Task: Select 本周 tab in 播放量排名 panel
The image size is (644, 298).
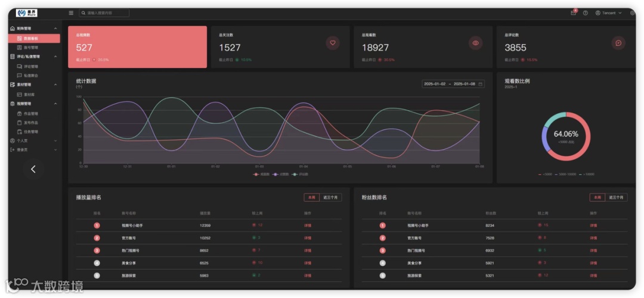Action: click(312, 197)
